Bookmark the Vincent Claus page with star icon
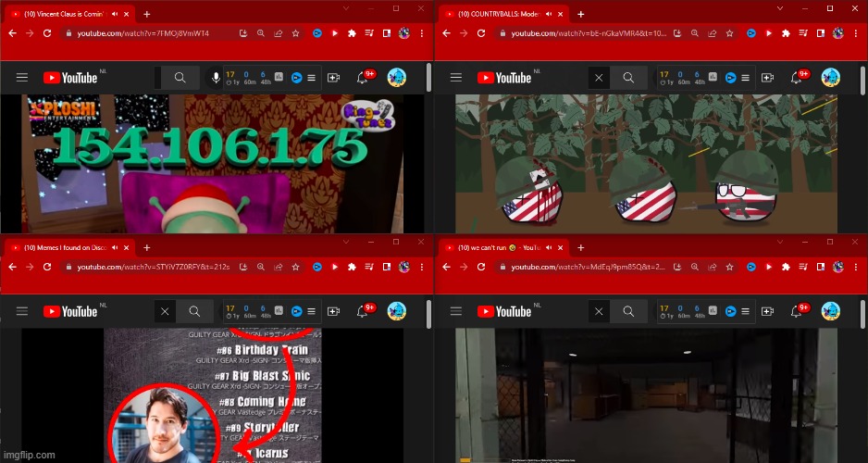The image size is (868, 463). click(295, 33)
